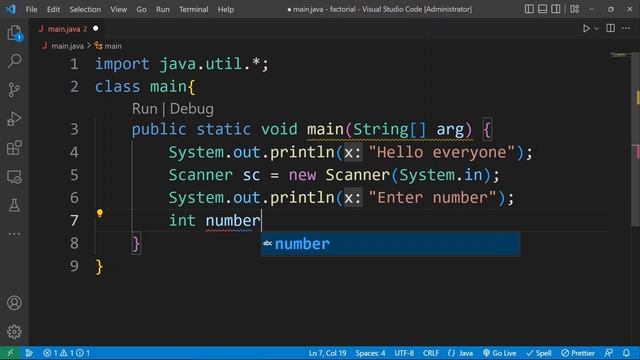
Task: Open the Testing flask view
Action: pos(14,205)
